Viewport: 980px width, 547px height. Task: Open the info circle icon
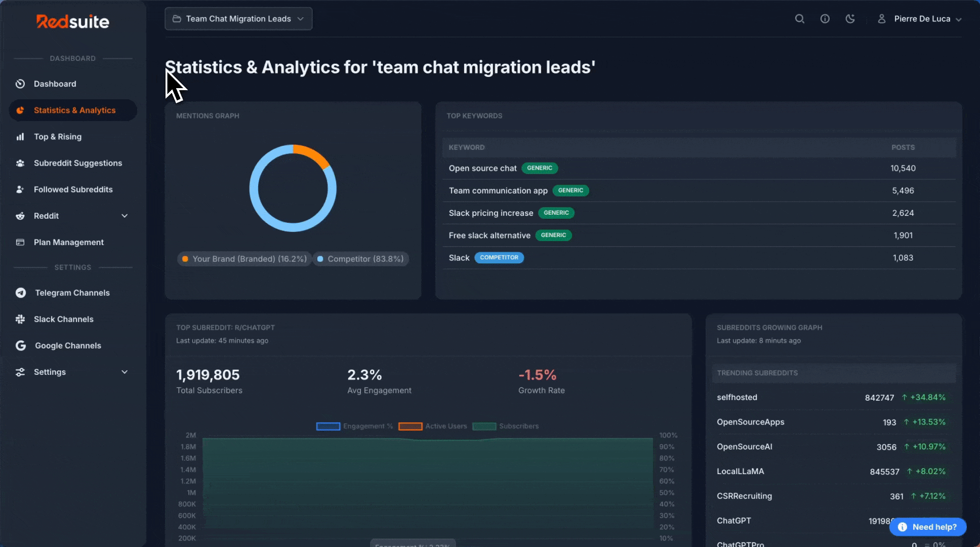point(825,19)
